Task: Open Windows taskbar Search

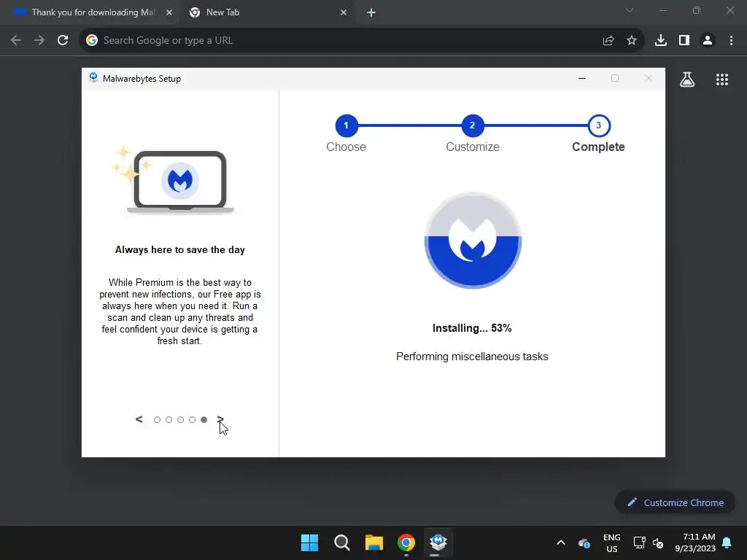Action: click(341, 542)
